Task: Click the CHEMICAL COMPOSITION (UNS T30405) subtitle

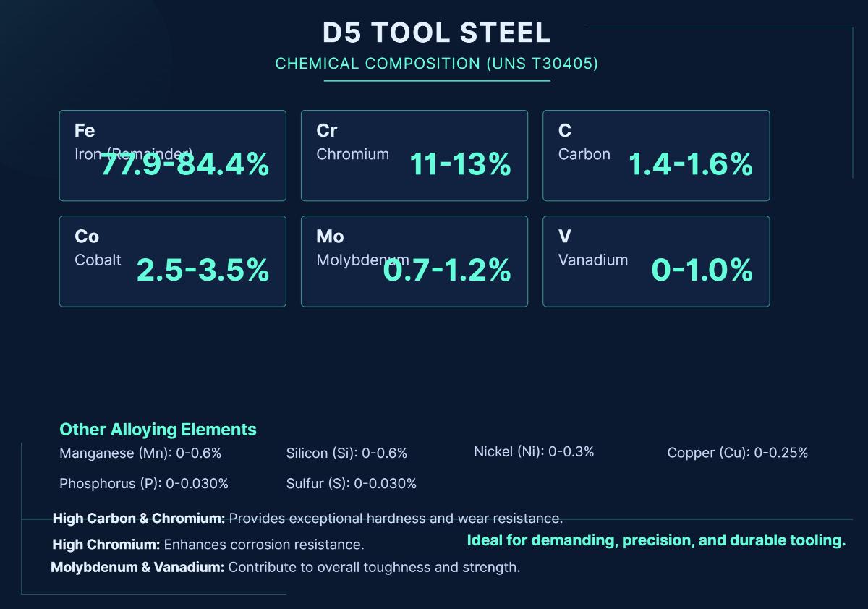Action: coord(436,64)
